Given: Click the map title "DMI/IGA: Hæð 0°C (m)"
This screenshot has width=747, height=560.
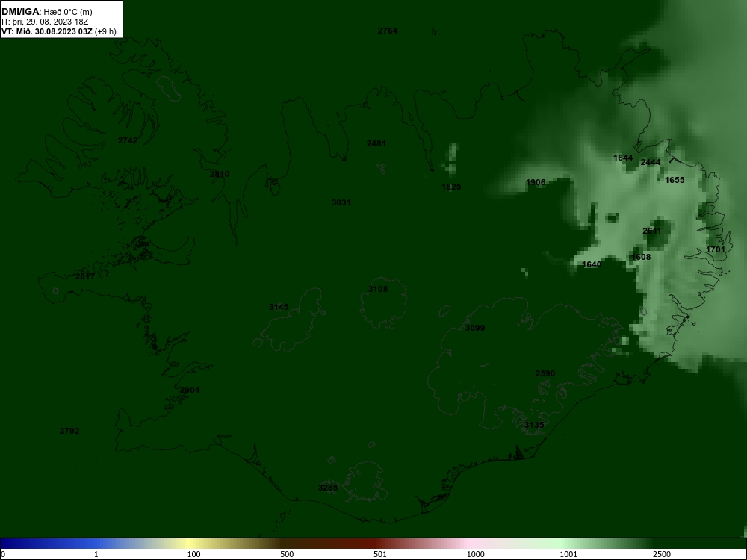Looking at the screenshot, I should tap(46, 12).
